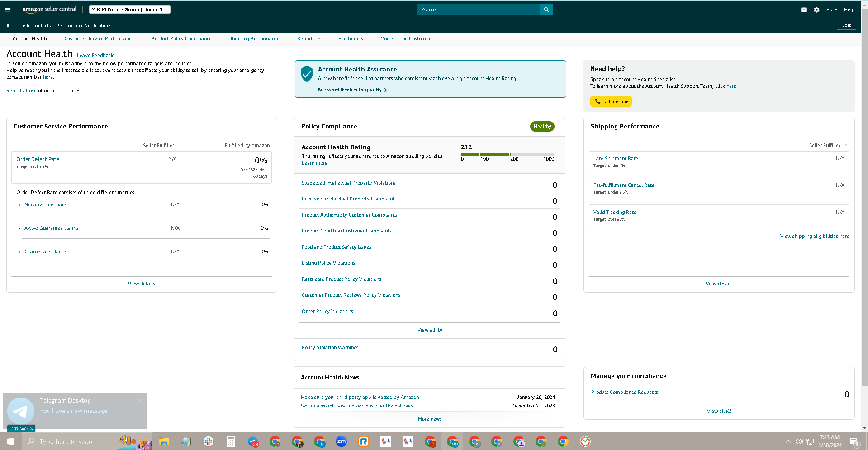This screenshot has width=868, height=450.
Task: Click Add Products in favorites bar
Action: pos(37,26)
